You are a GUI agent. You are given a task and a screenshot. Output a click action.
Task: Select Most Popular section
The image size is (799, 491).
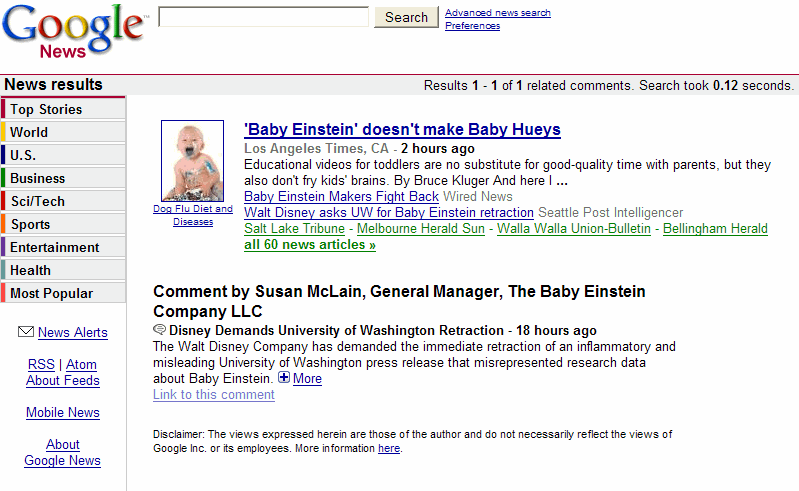[64, 293]
